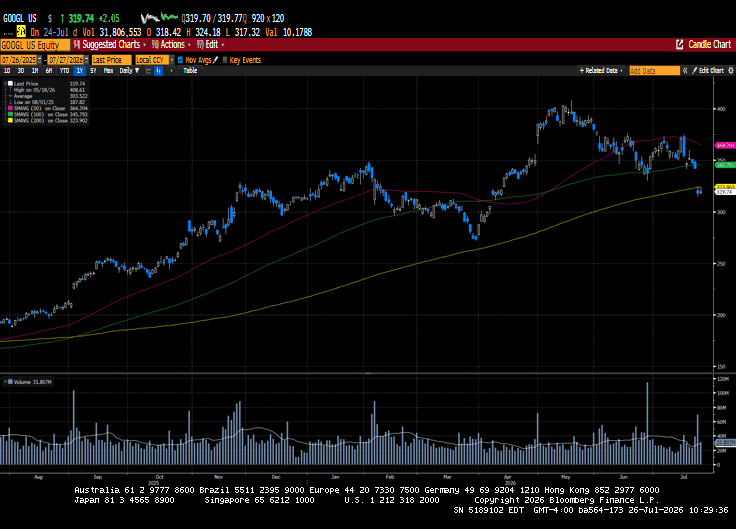Select the candlestick chart type icon
This screenshot has height=529, width=736.
[x=159, y=71]
